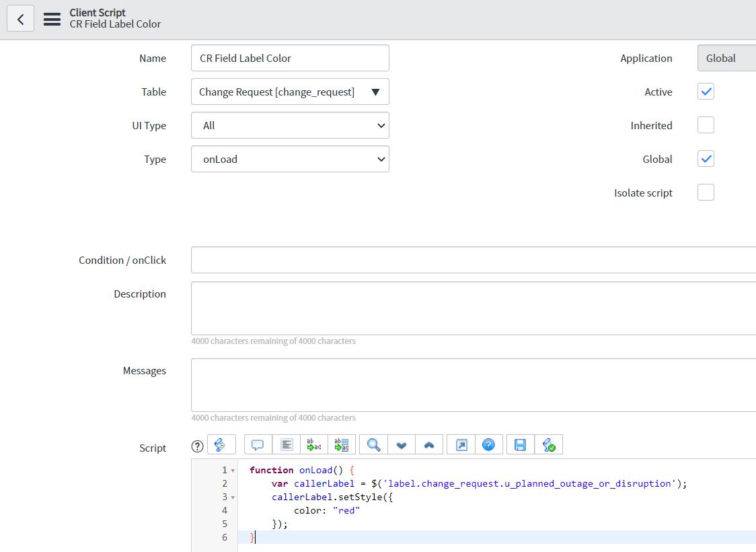Open script search with magnifier icon

(x=374, y=445)
